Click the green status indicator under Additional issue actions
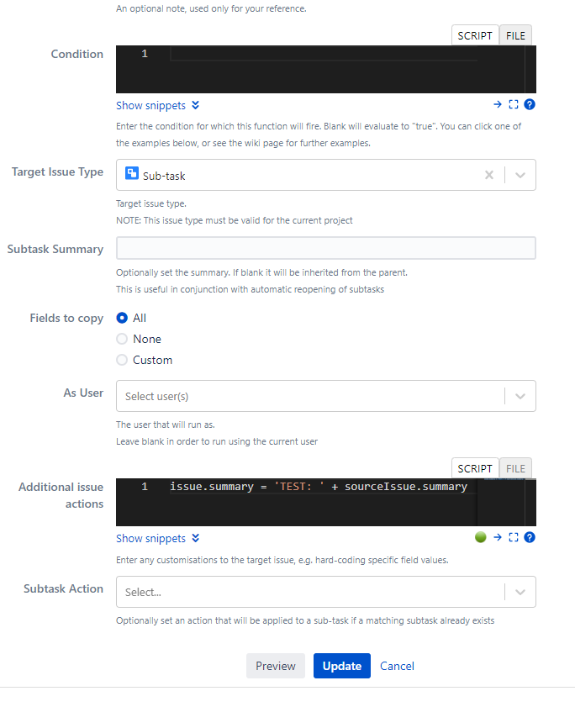 tap(480, 537)
